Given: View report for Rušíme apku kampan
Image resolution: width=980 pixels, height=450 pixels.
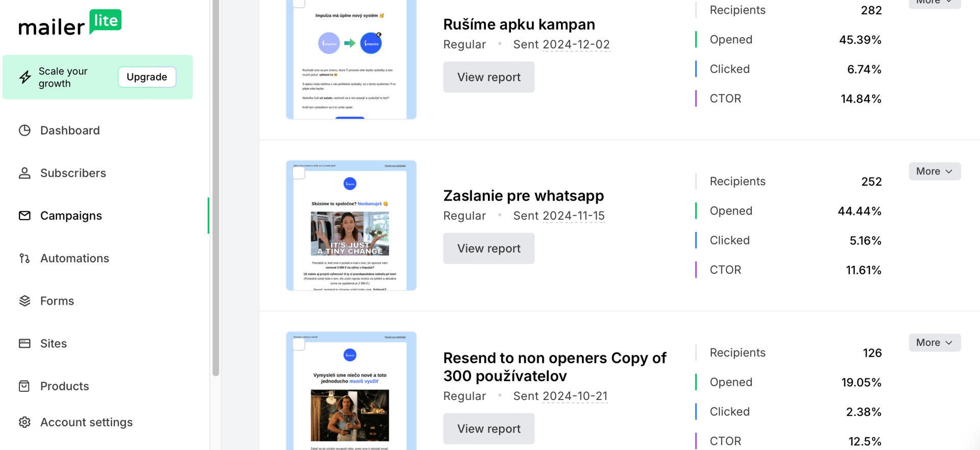Looking at the screenshot, I should point(489,77).
